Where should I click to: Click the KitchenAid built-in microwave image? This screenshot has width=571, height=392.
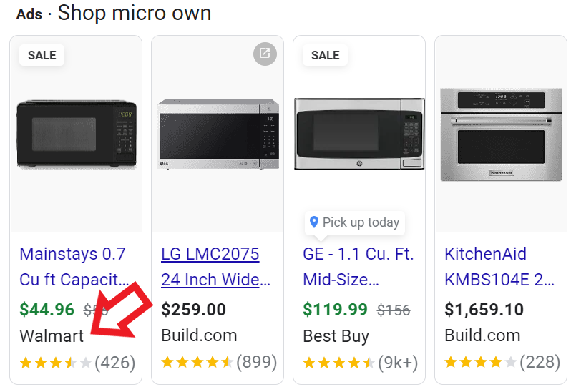(501, 134)
